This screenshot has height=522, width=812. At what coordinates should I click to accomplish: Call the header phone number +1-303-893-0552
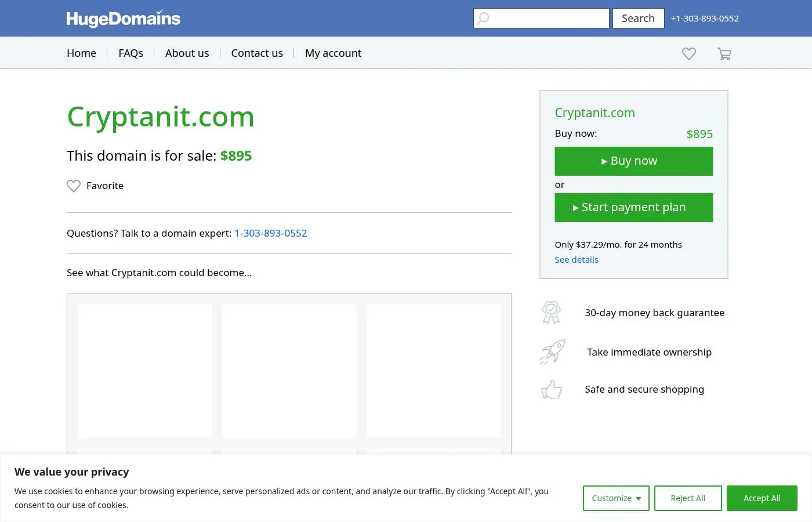(705, 19)
